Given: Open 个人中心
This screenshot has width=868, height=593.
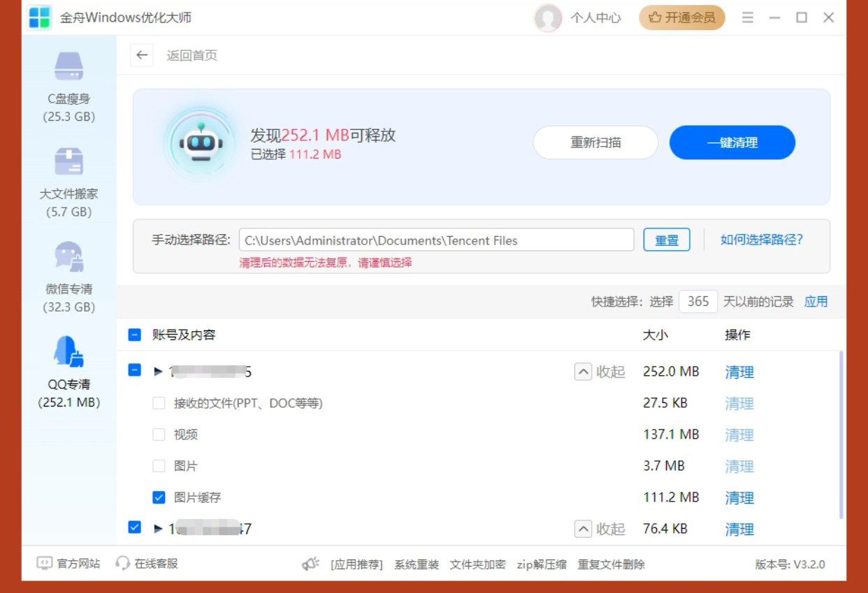Looking at the screenshot, I should (595, 18).
